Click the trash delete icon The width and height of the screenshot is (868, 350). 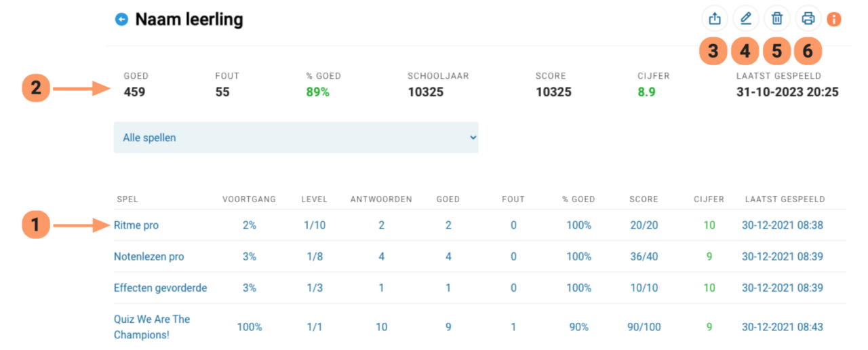[777, 19]
